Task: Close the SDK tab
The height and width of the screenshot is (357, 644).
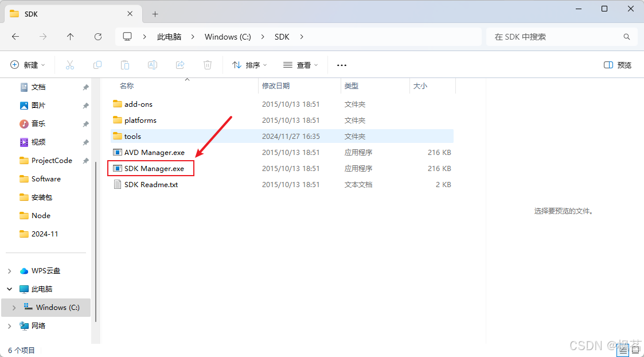Action: click(130, 14)
